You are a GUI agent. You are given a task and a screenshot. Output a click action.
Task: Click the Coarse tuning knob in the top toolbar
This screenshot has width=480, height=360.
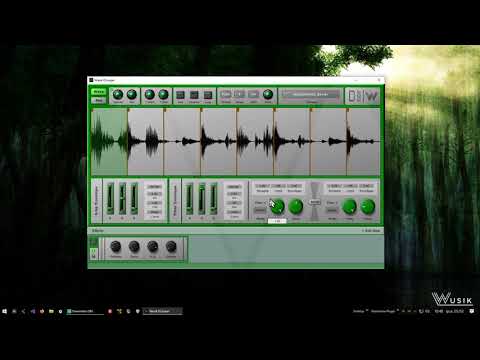tap(149, 94)
